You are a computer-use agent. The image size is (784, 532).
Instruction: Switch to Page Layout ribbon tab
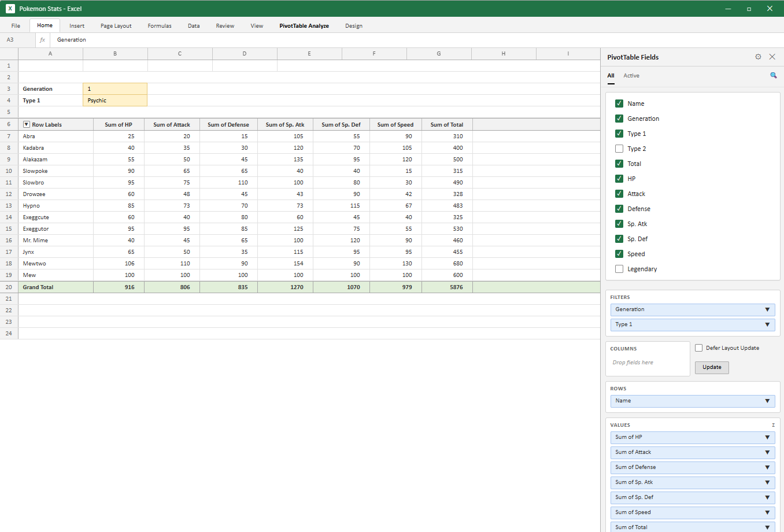coord(116,25)
